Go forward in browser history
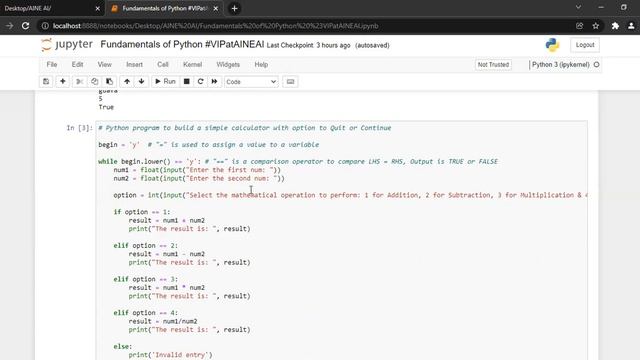This screenshot has height=360, width=640. (9, 26)
